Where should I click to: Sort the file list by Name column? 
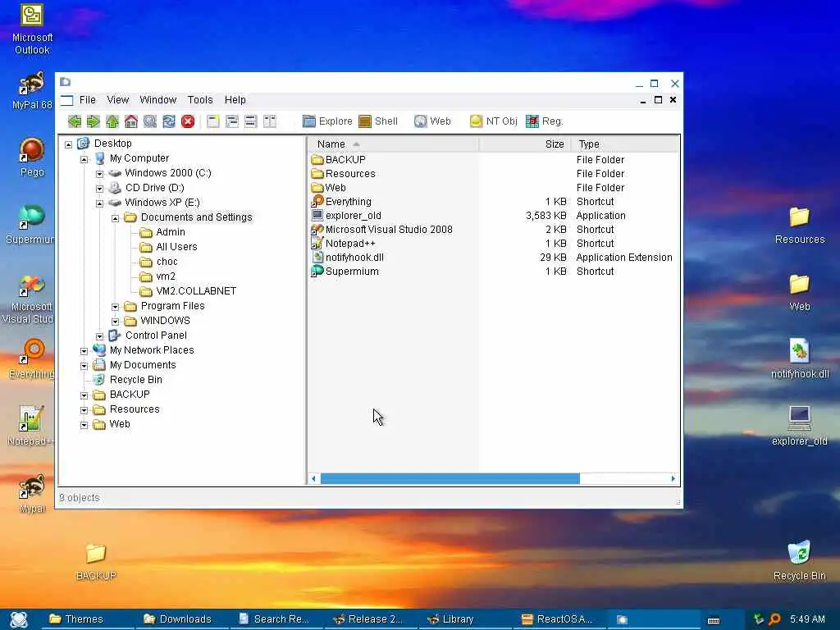coord(394,144)
